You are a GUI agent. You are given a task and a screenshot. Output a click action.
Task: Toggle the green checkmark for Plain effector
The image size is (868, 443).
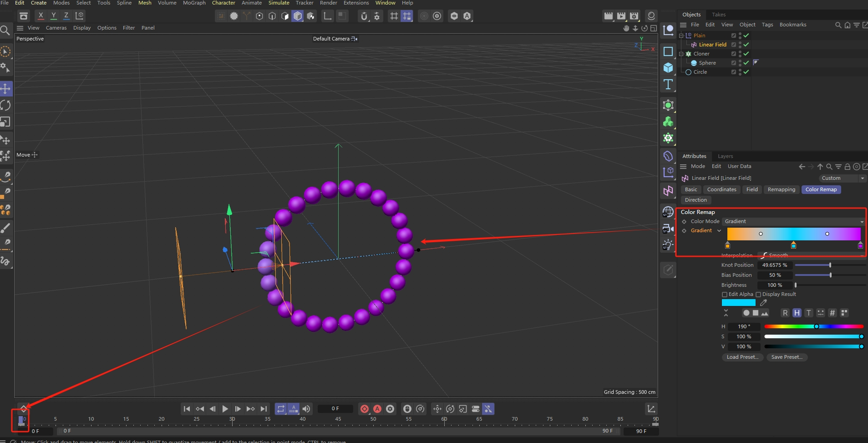[746, 36]
